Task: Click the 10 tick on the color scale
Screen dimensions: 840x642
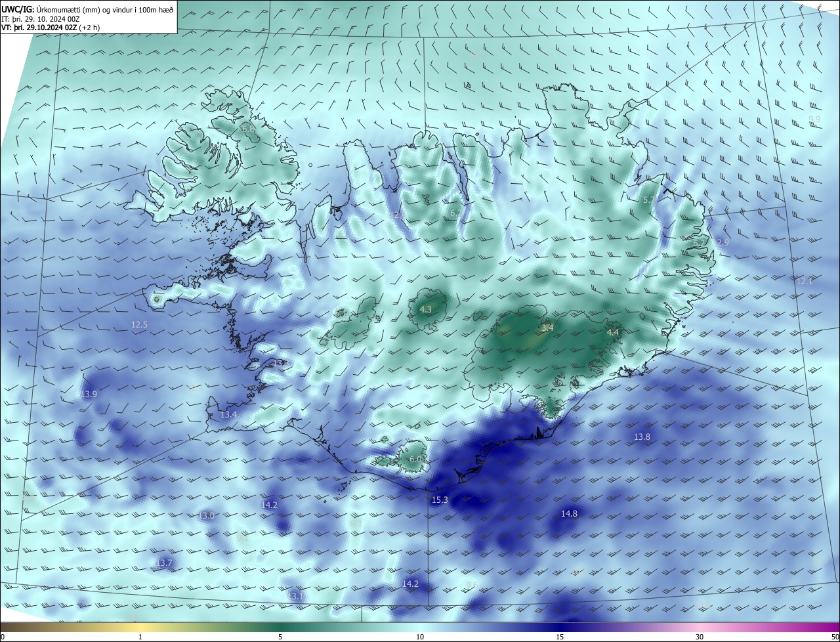Action: [x=420, y=637]
